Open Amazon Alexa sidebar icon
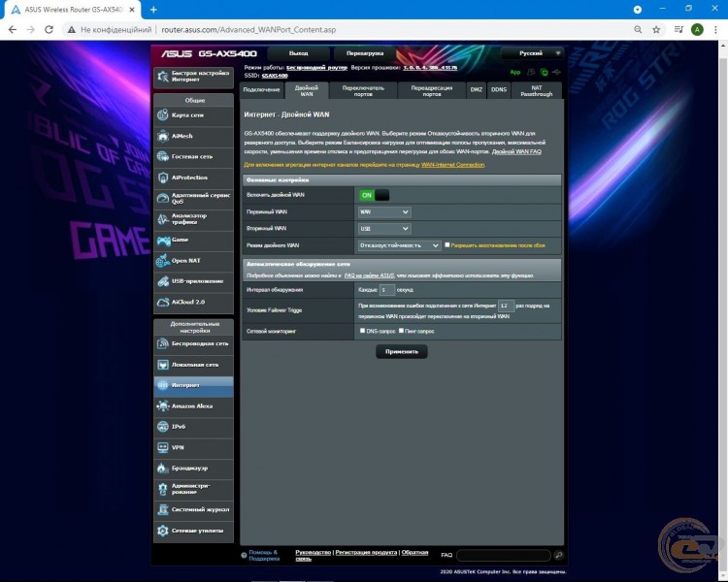This screenshot has width=728, height=582. [162, 405]
